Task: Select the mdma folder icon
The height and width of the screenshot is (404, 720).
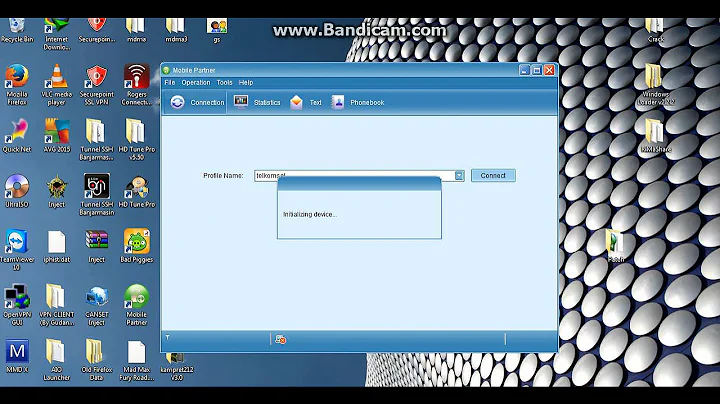Action: [x=136, y=31]
